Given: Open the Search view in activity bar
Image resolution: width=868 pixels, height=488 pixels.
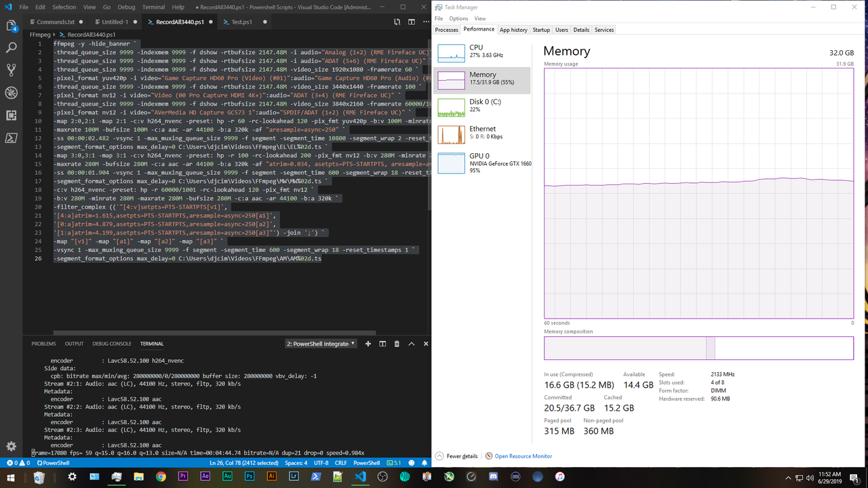Looking at the screenshot, I should click(x=11, y=48).
